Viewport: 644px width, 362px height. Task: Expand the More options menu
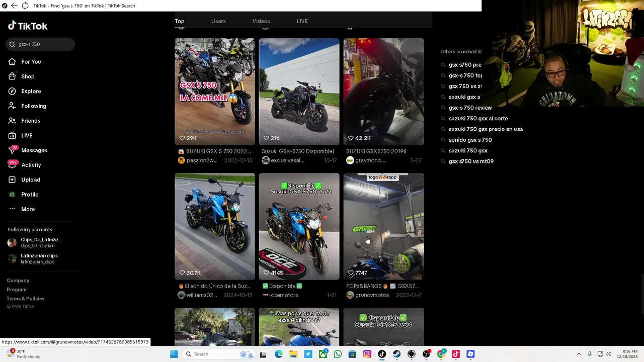(x=22, y=209)
